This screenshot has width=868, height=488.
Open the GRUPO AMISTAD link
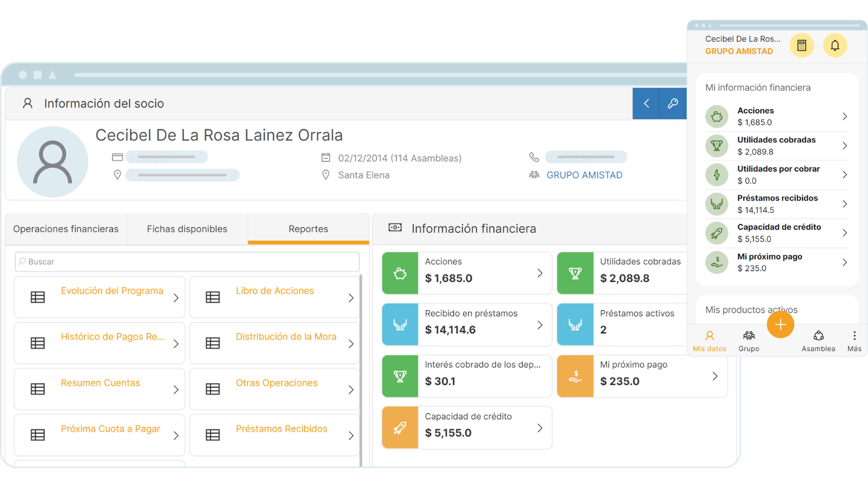pyautogui.click(x=585, y=175)
